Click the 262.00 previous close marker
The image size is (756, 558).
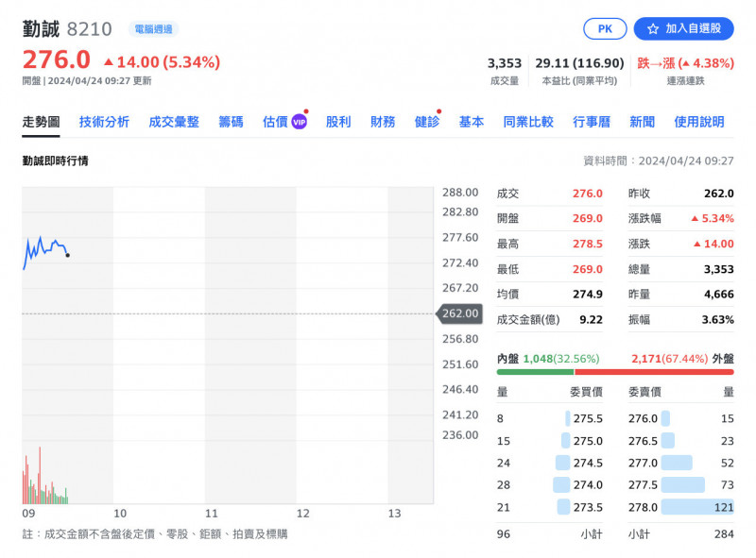pos(459,313)
